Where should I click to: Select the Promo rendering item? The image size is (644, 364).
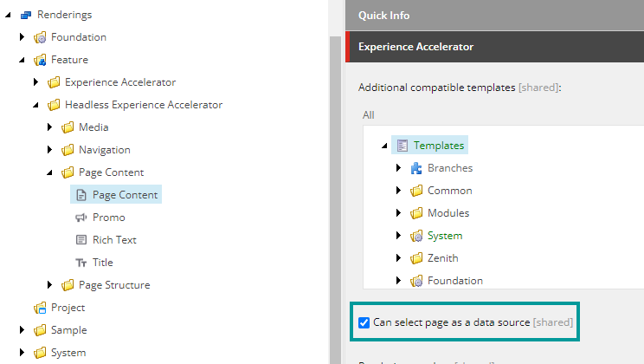click(109, 218)
